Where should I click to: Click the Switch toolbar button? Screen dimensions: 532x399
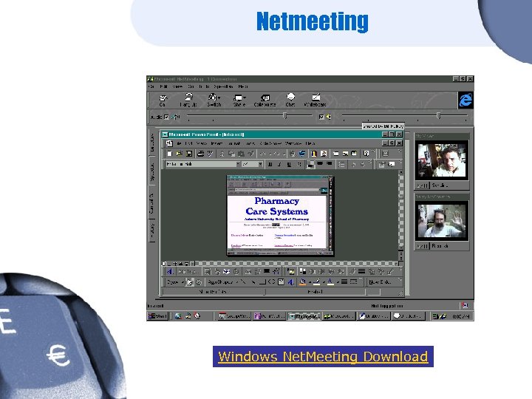pos(214,100)
